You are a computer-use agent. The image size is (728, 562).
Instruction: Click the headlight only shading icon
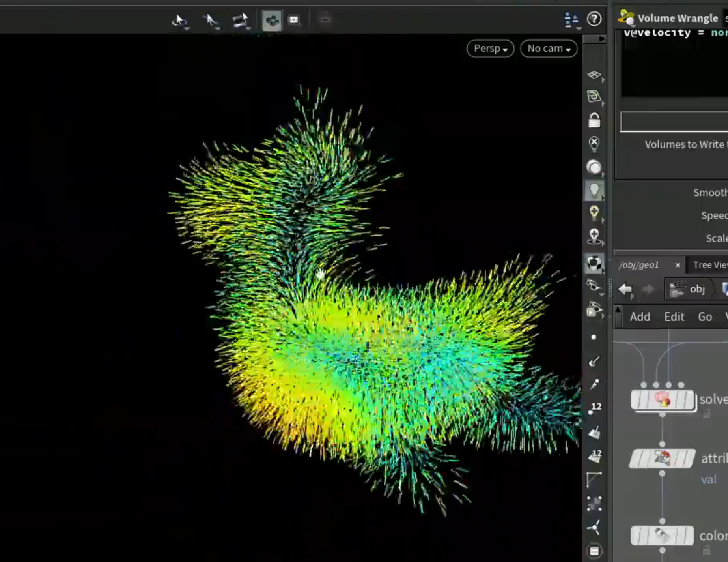594,167
